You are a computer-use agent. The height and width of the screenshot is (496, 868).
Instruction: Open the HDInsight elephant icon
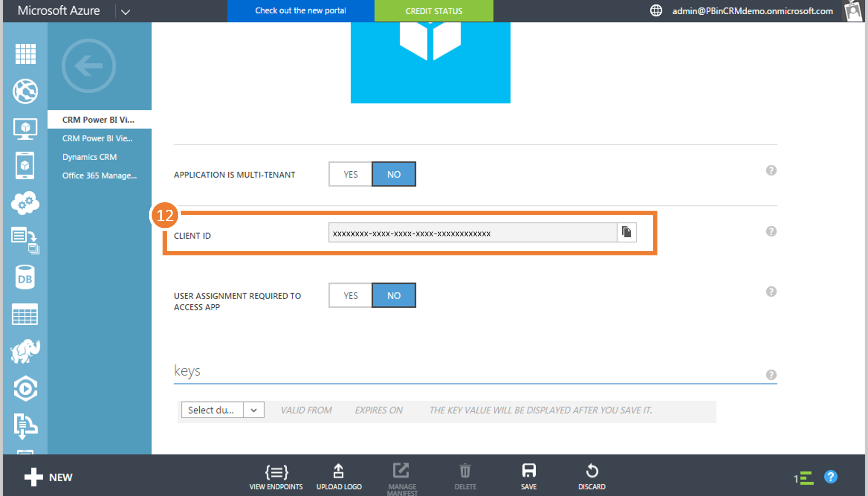tap(25, 351)
